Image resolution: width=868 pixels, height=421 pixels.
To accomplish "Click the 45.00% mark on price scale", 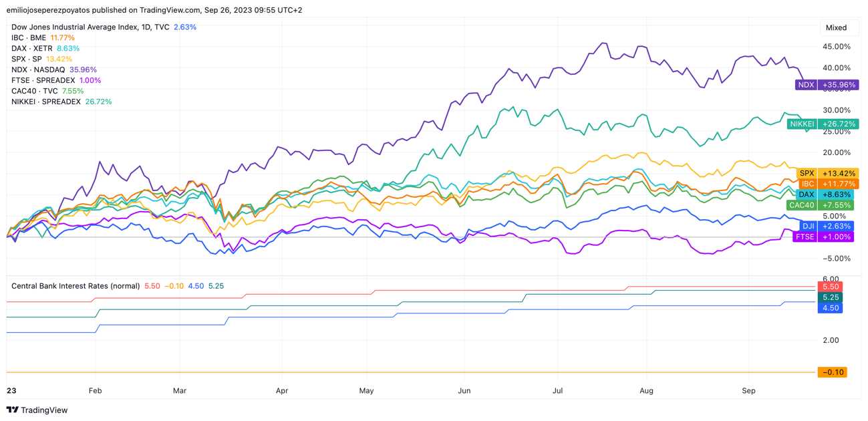I will click(837, 47).
